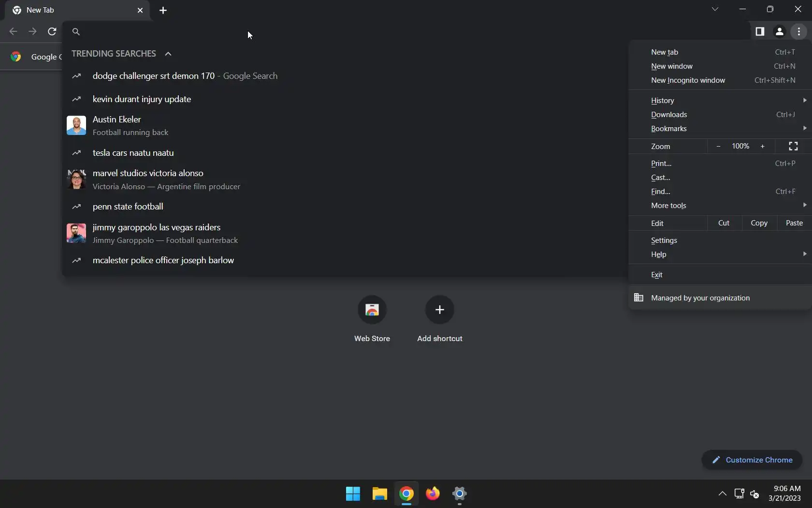Launch Firefox from the taskbar
812x508 pixels.
pos(433,494)
